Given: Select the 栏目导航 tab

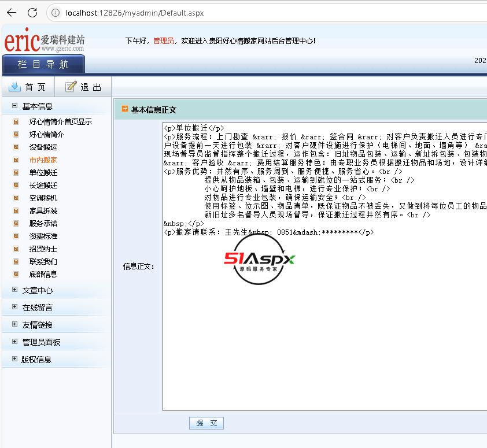Looking at the screenshot, I should [x=43, y=64].
